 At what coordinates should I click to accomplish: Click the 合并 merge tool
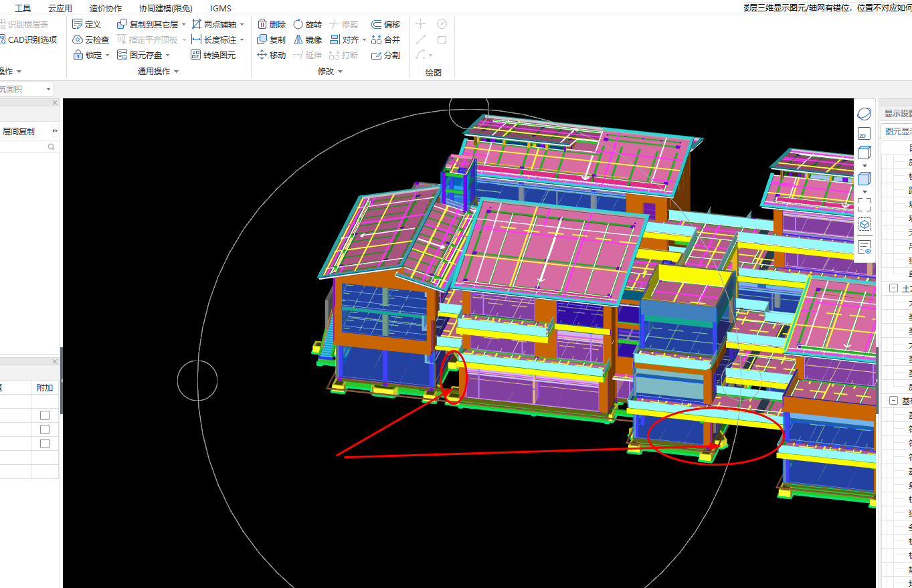click(386, 39)
